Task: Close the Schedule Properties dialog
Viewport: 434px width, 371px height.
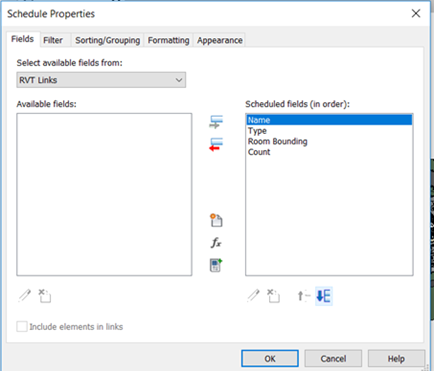Action: click(416, 13)
